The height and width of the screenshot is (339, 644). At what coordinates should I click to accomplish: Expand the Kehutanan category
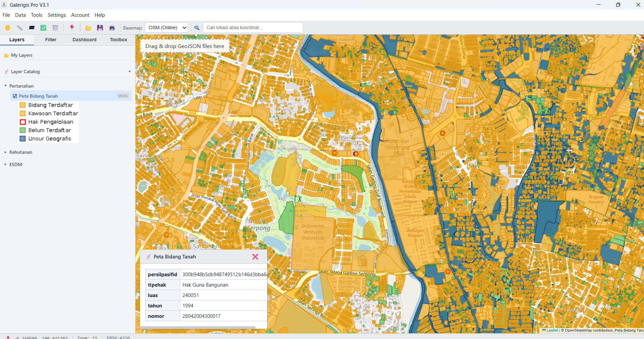pyautogui.click(x=6, y=152)
